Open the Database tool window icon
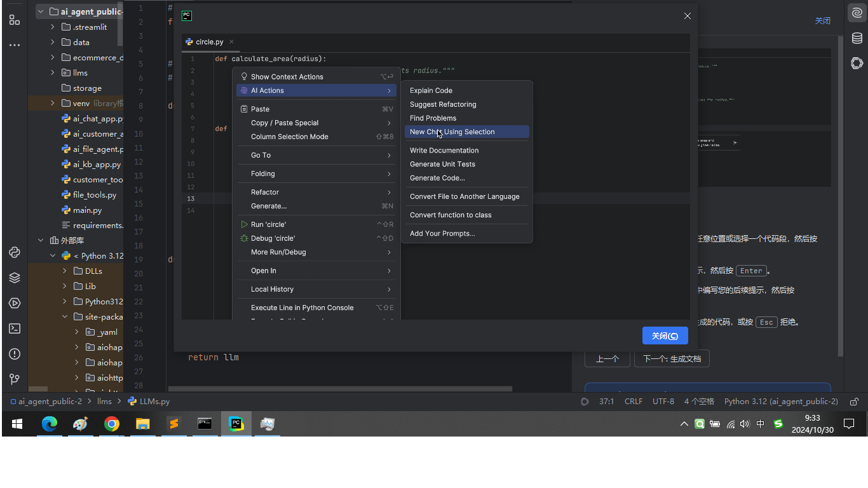868x488 pixels. point(857,38)
